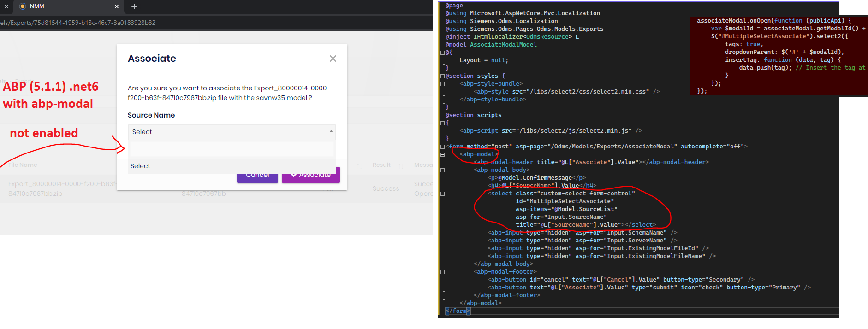Click the File Name column header

23,165
